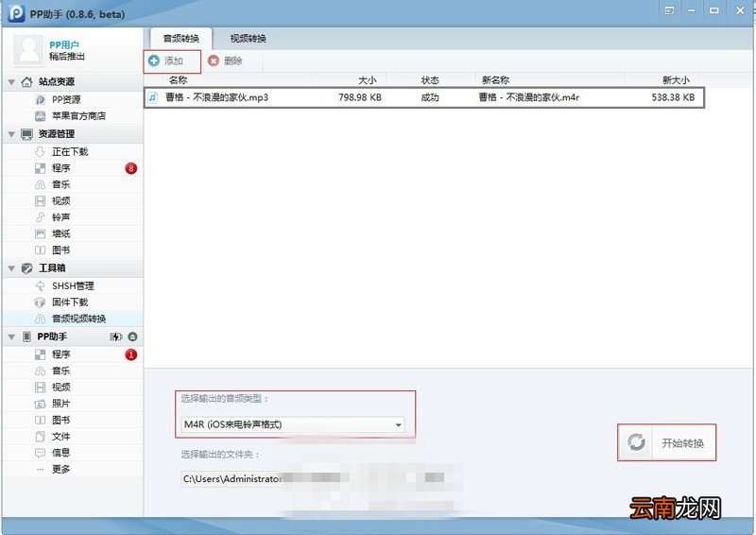The height and width of the screenshot is (535, 756).
Task: Collapse the 工具箱 section
Action: pyautogui.click(x=11, y=268)
